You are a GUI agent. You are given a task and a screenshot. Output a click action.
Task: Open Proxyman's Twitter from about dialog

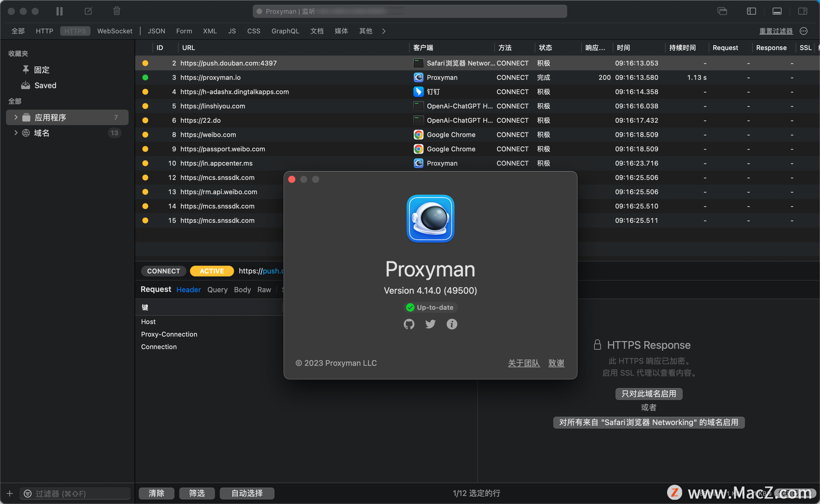(x=430, y=324)
